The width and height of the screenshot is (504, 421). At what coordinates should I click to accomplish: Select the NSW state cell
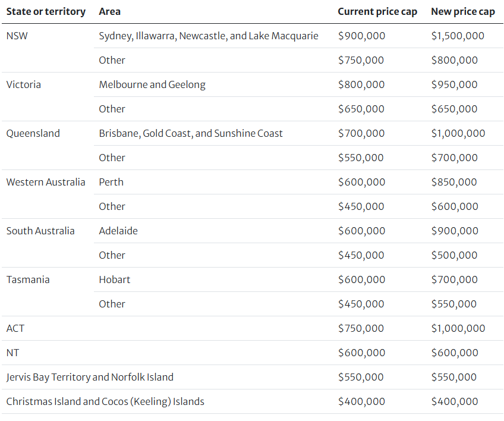coord(17,36)
